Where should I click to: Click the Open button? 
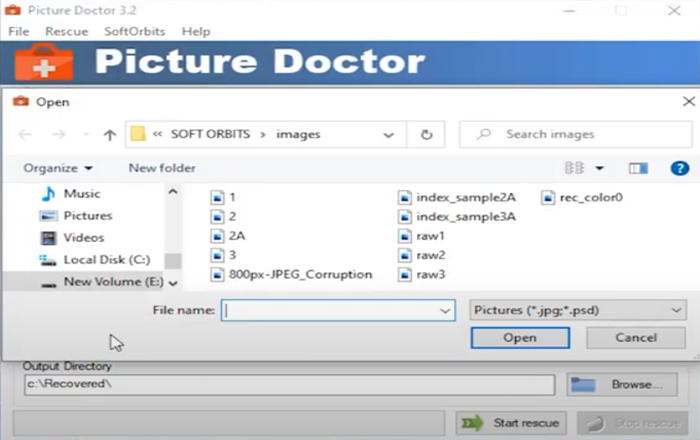click(520, 338)
